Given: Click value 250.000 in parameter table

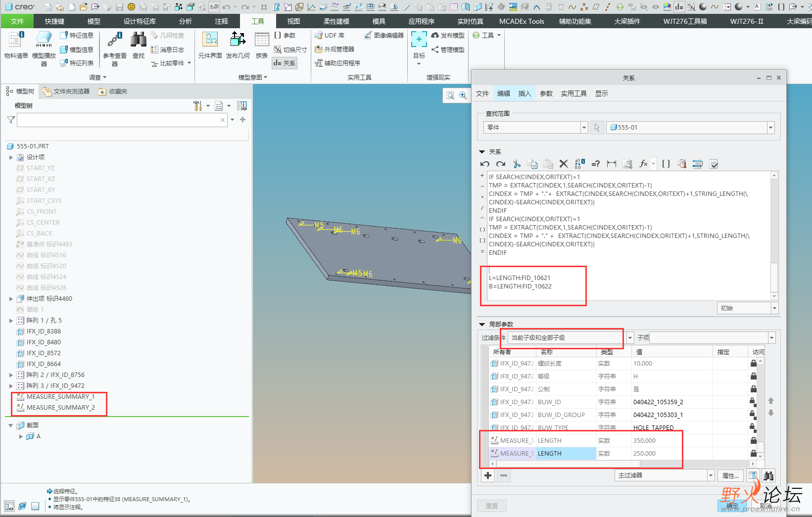Looking at the screenshot, I should coord(644,453).
